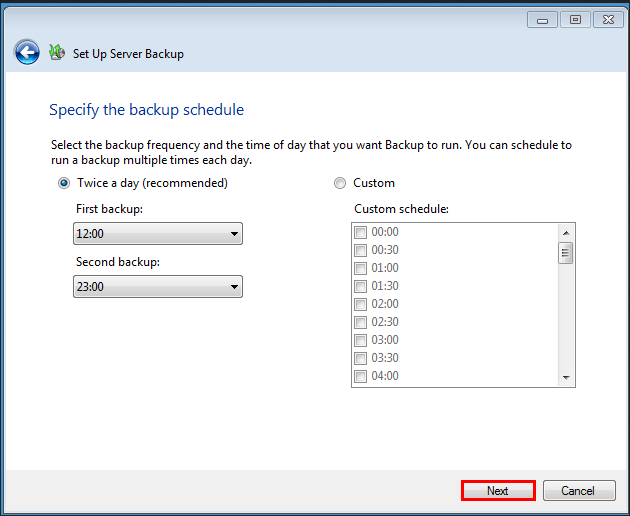Image resolution: width=630 pixels, height=516 pixels.
Task: Click the Next button
Action: coord(498,491)
